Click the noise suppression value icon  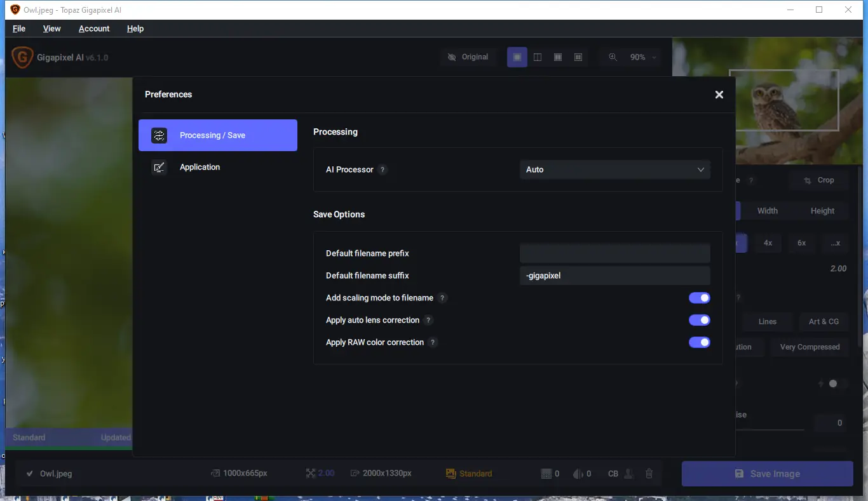[x=546, y=474]
